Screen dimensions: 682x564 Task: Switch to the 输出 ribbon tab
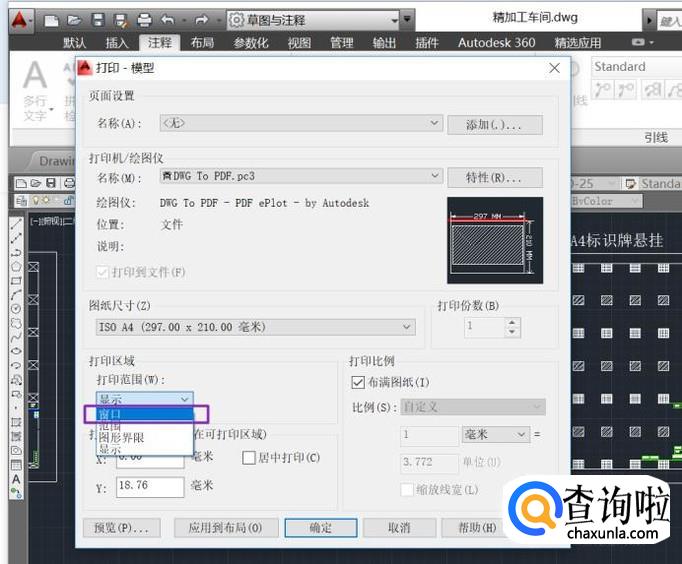click(x=384, y=43)
